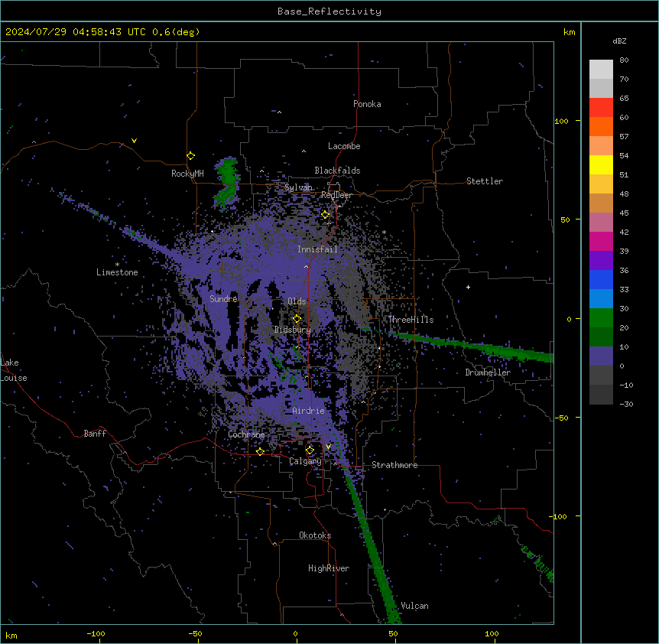The width and height of the screenshot is (659, 644).
Task: Click the Innisfail city label
Action: 317,249
